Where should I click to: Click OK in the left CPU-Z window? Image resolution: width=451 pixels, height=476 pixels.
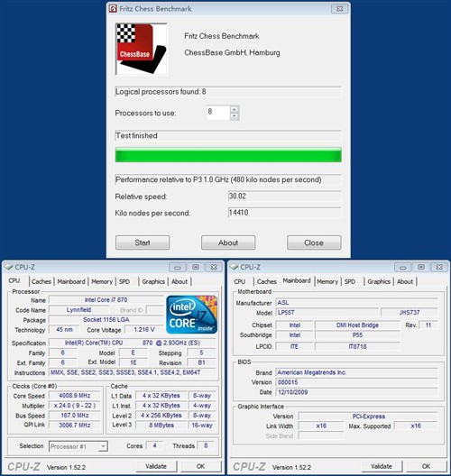coord(201,466)
